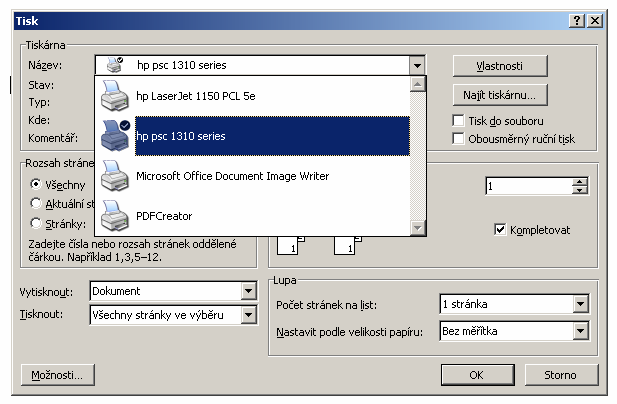Close the Tisk dialog window
This screenshot has height=404, width=617.
coord(595,20)
